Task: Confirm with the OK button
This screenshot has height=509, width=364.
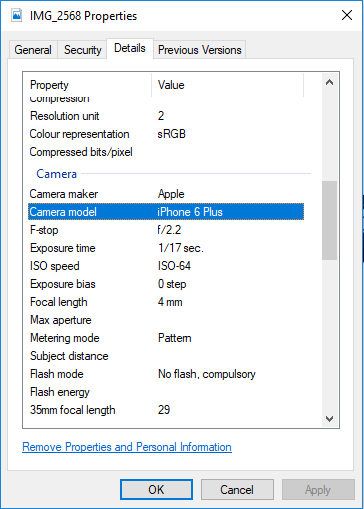Action: [x=156, y=490]
